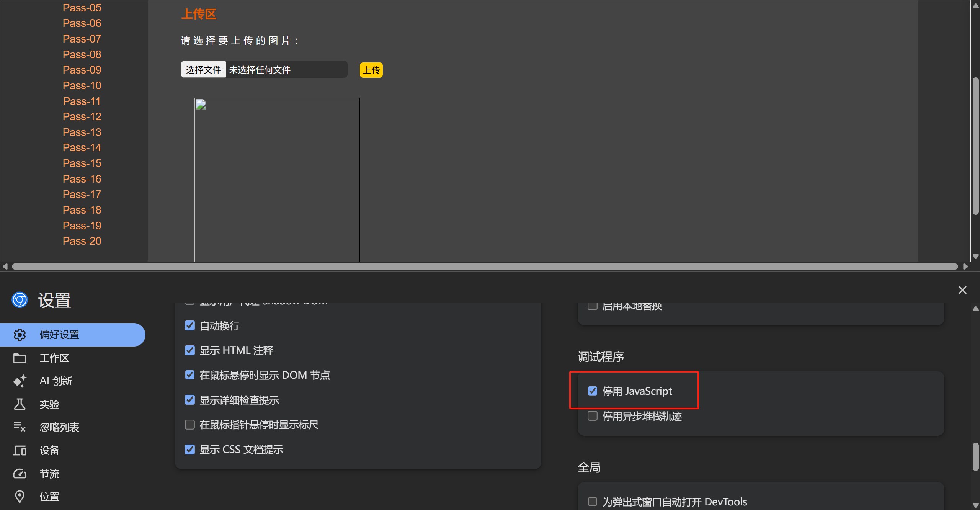Viewport: 980px width, 510px height.
Task: Enable 停用异步堆栈轨迹 checkbox
Action: tap(593, 416)
